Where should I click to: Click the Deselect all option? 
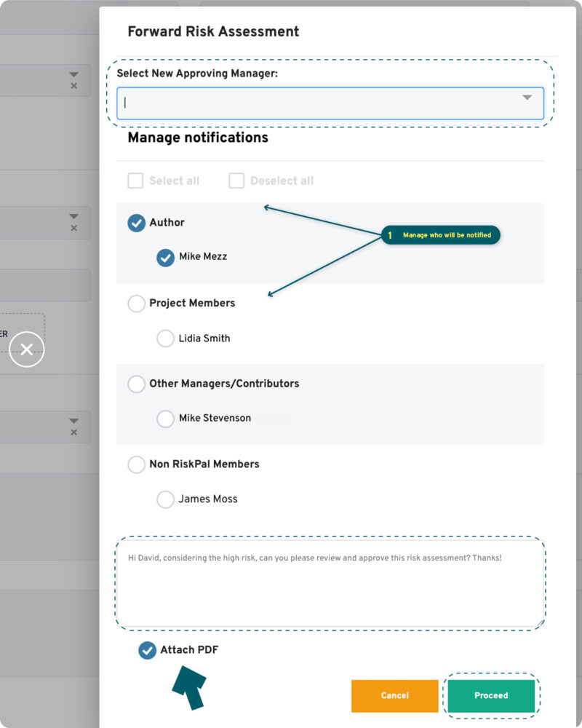pyautogui.click(x=236, y=180)
